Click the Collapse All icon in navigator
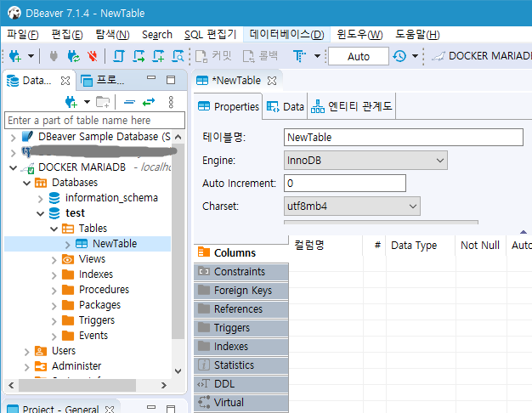This screenshot has height=413, width=532. (129, 102)
